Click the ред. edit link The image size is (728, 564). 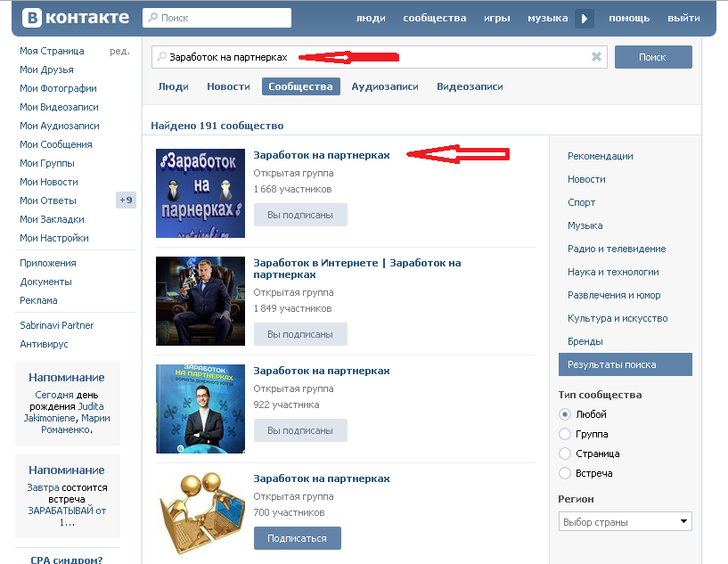click(x=119, y=51)
